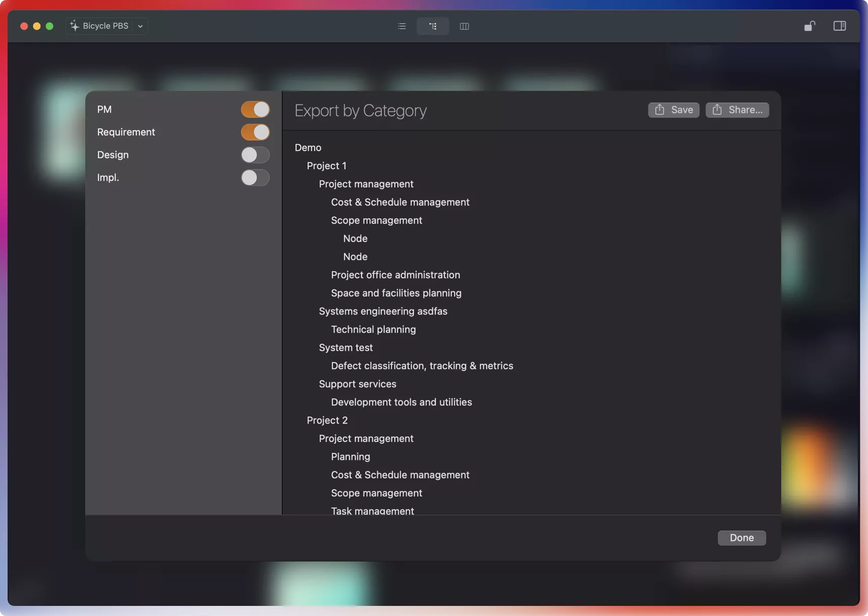868x616 pixels.
Task: Select Project 1 in the outline
Action: pyautogui.click(x=327, y=166)
